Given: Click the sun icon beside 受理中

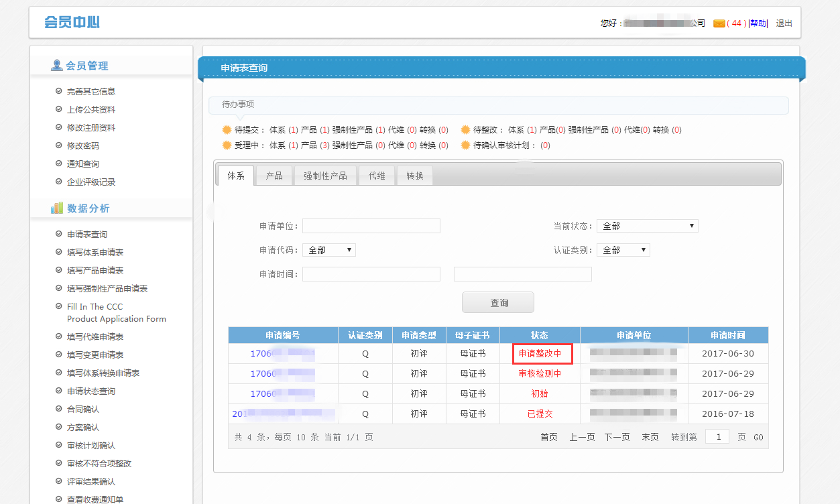Looking at the screenshot, I should (x=227, y=145).
